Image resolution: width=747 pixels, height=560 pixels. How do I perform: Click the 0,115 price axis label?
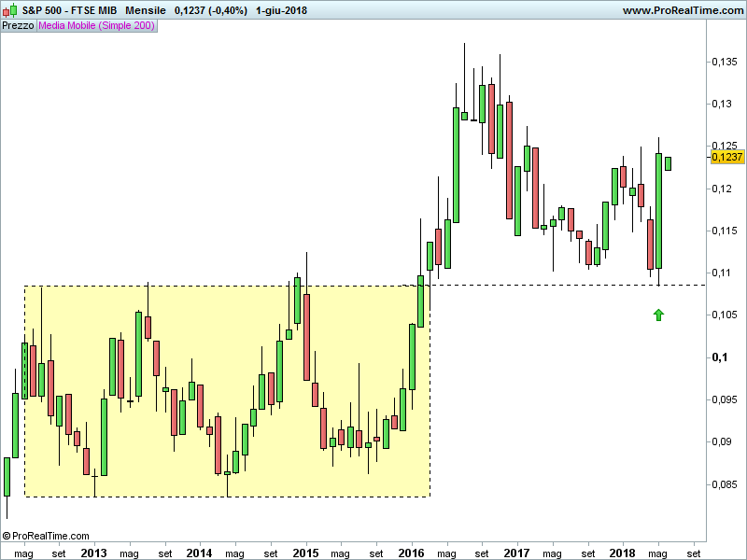pyautogui.click(x=725, y=231)
